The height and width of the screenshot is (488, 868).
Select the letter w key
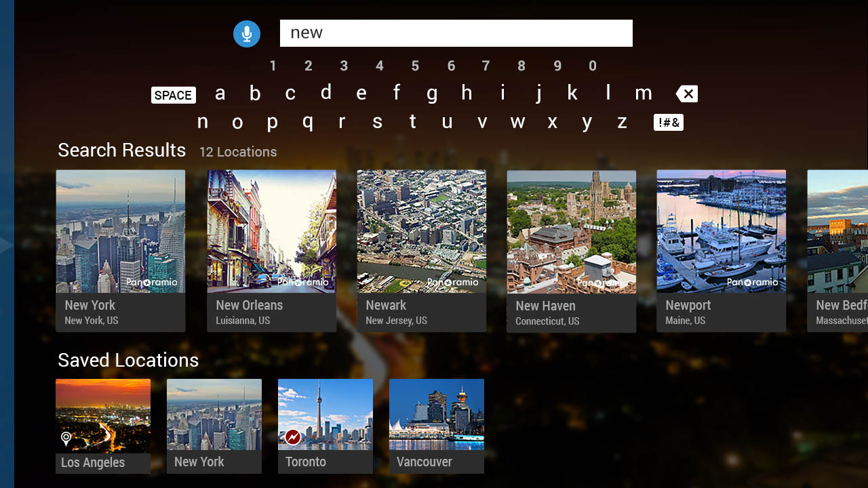click(x=517, y=122)
